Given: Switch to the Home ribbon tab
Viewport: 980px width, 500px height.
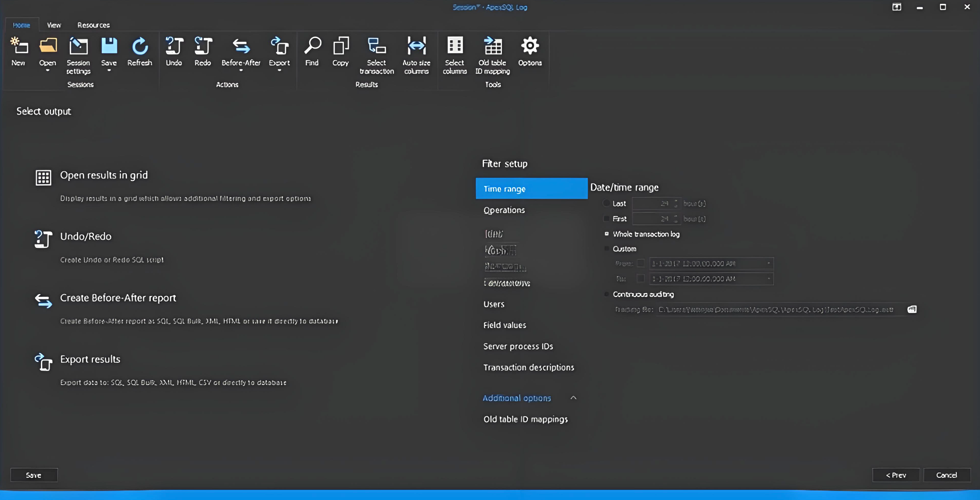Looking at the screenshot, I should coord(22,25).
